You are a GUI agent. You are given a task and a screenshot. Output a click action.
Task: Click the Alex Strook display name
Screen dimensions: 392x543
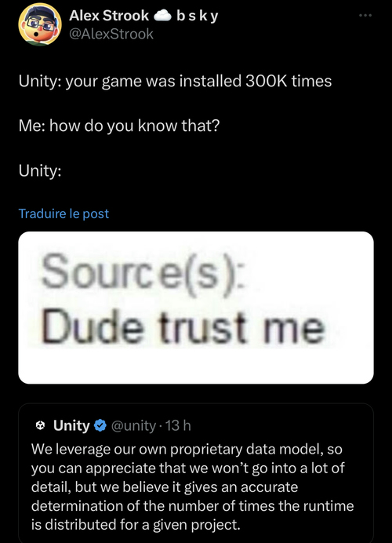click(109, 16)
